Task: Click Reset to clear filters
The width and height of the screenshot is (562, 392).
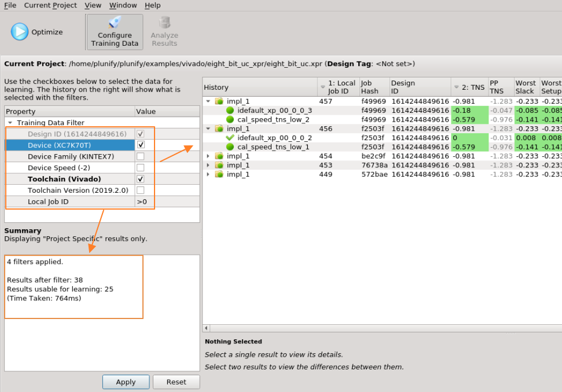Action: click(176, 382)
